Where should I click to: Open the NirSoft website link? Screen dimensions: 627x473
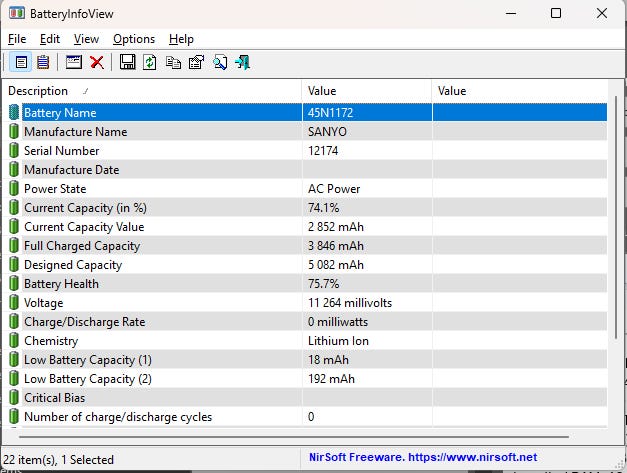pos(422,458)
